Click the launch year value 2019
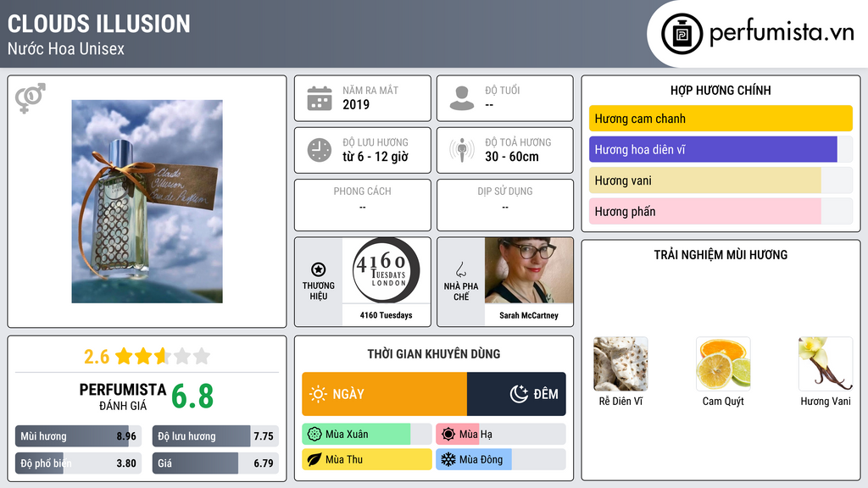 pos(356,104)
